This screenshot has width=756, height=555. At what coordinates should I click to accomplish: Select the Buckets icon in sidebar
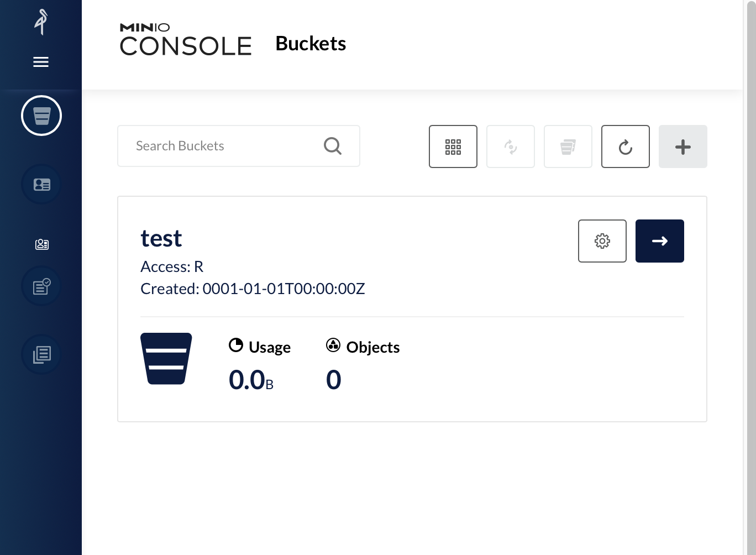click(41, 116)
